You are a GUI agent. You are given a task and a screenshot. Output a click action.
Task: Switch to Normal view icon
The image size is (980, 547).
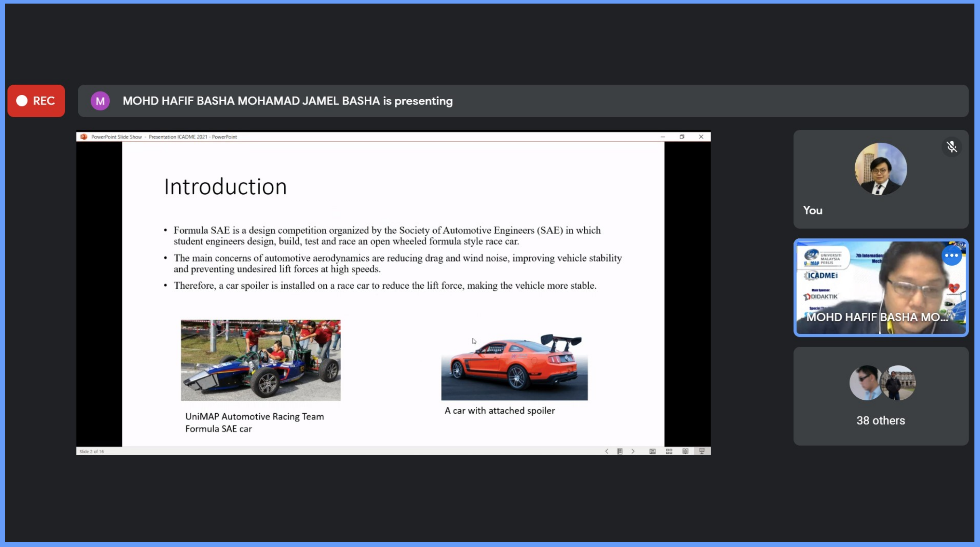(652, 451)
